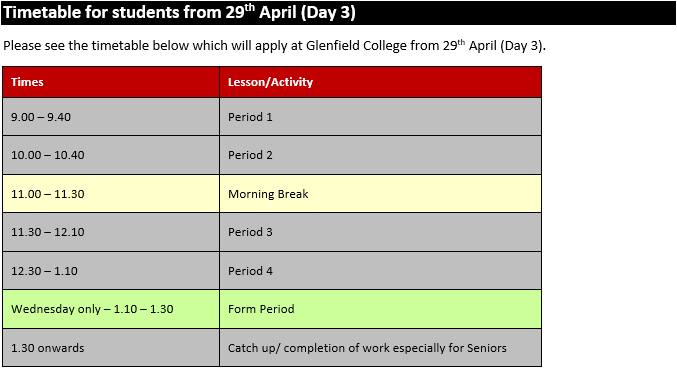Screen dimensions: 677x372
Task: Select the 'Morning Break' cell
Action: (x=380, y=194)
